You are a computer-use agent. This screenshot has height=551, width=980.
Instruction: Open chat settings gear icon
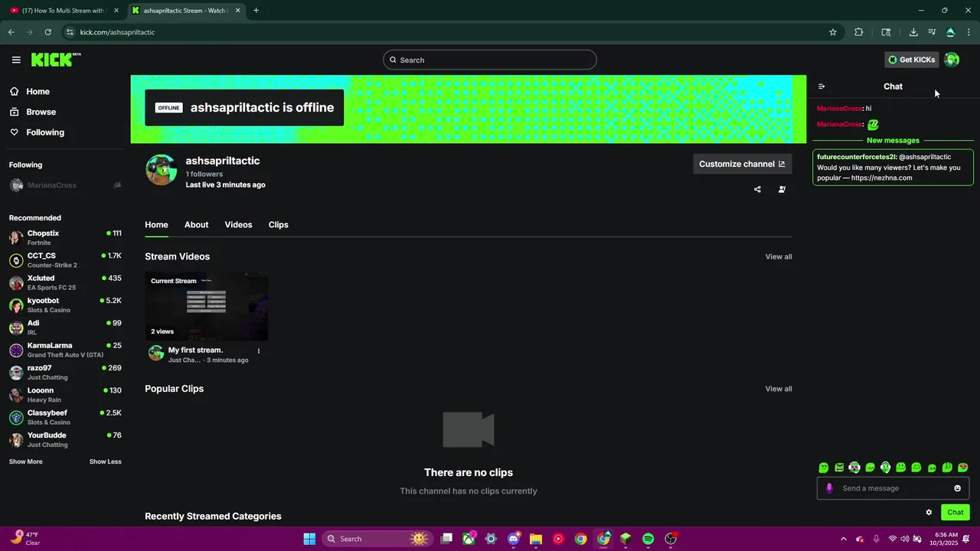point(929,513)
